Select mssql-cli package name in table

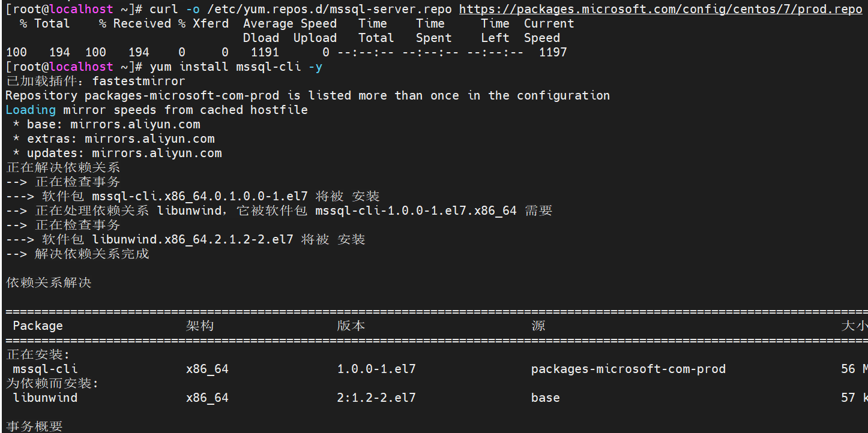[x=45, y=369]
